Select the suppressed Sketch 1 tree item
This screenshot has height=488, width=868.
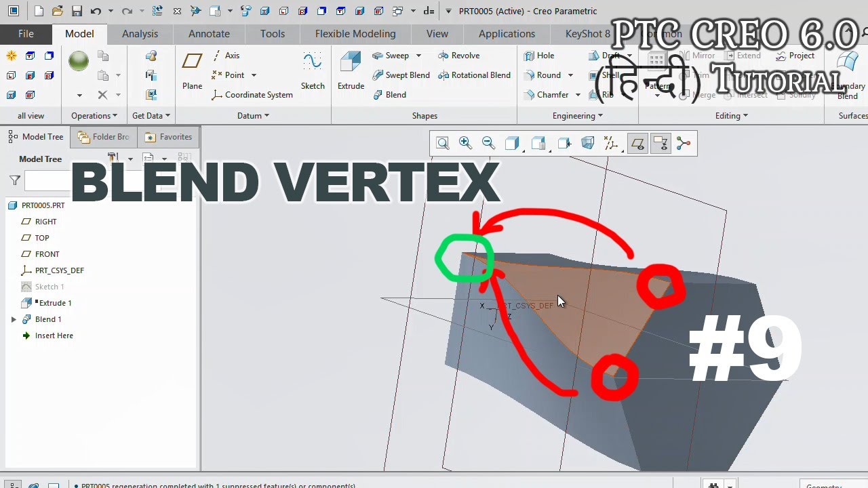click(x=50, y=287)
